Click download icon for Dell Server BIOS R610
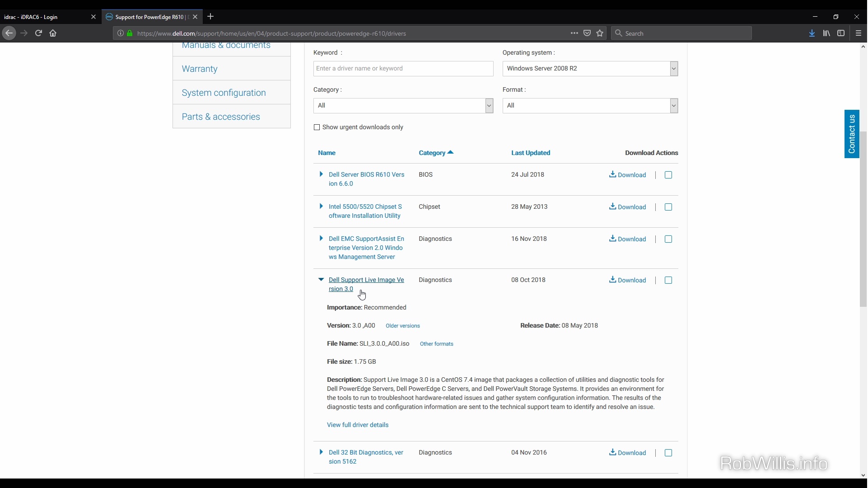The width and height of the screenshot is (868, 488). click(613, 175)
